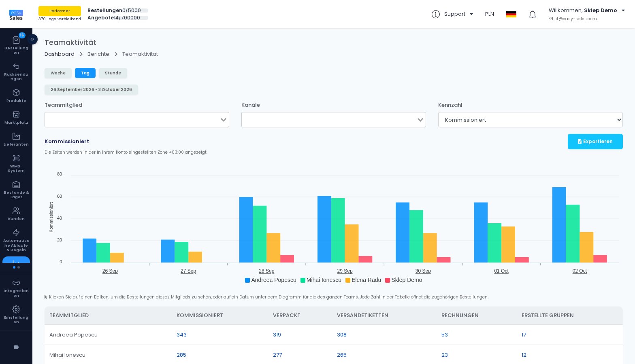Image resolution: width=635 pixels, height=364 pixels.
Task: Click the Performer plan badge
Action: [x=60, y=11]
